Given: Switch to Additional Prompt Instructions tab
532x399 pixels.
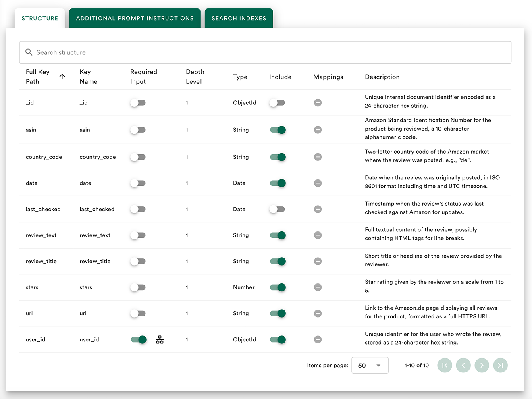Looking at the screenshot, I should pyautogui.click(x=135, y=18).
